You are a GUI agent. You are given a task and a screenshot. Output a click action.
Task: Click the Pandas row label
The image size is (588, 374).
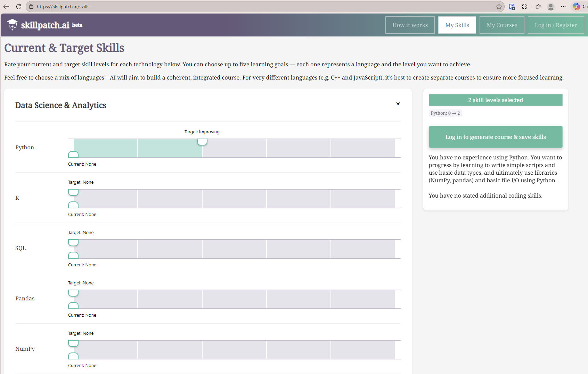click(25, 298)
